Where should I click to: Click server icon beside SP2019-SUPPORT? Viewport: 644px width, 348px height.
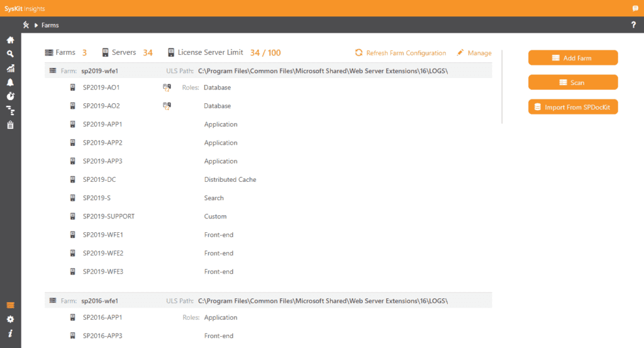point(73,216)
